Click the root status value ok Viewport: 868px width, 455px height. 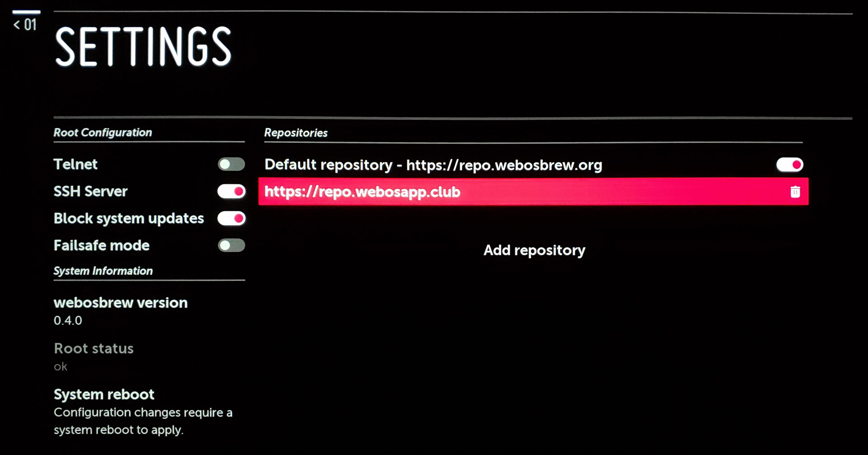pyautogui.click(x=61, y=367)
